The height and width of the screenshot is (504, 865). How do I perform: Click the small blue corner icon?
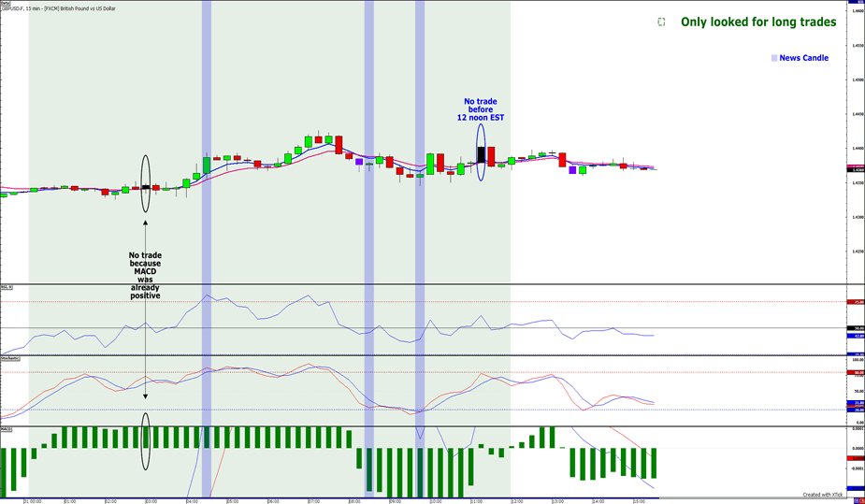[x=857, y=500]
